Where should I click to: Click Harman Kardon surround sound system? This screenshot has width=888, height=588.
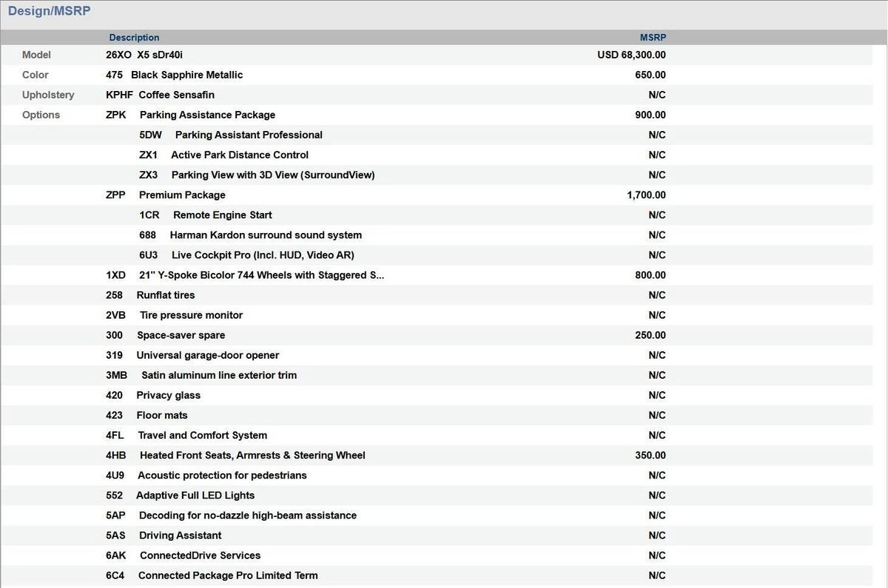tap(266, 234)
